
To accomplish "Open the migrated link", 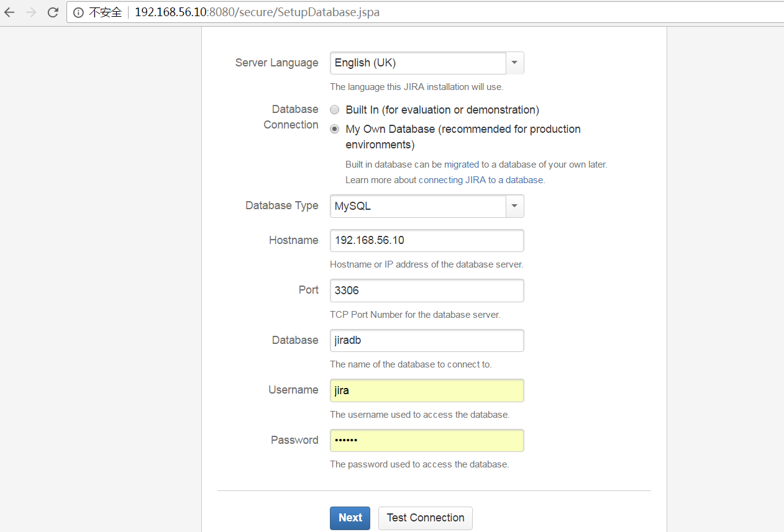I will tap(461, 165).
